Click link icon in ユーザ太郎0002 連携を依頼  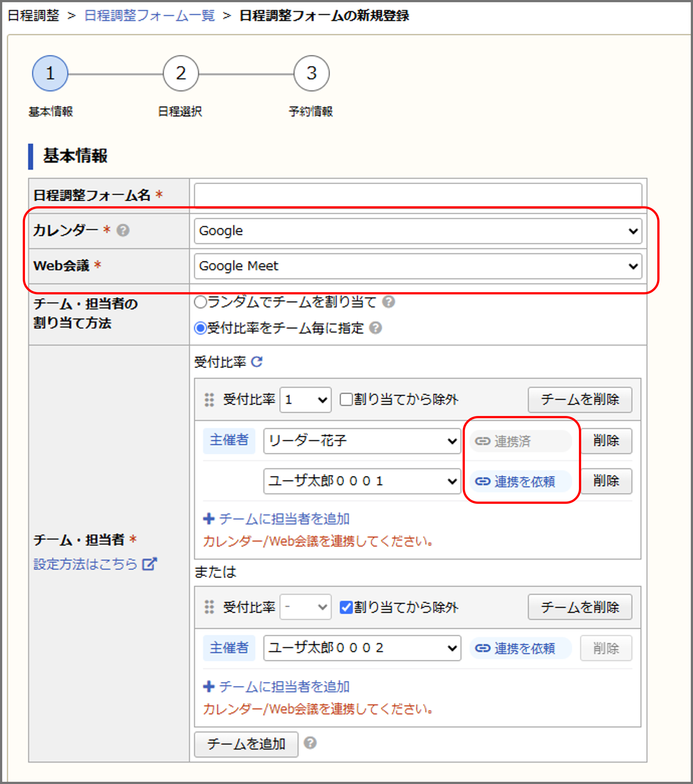click(483, 648)
